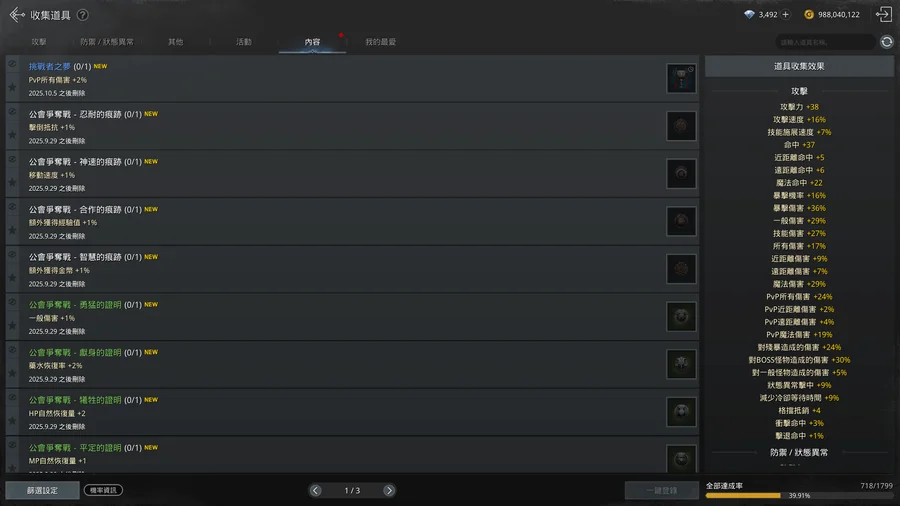Refresh the list with the circular arrow icon
Screen dimensions: 900x506
tap(887, 42)
